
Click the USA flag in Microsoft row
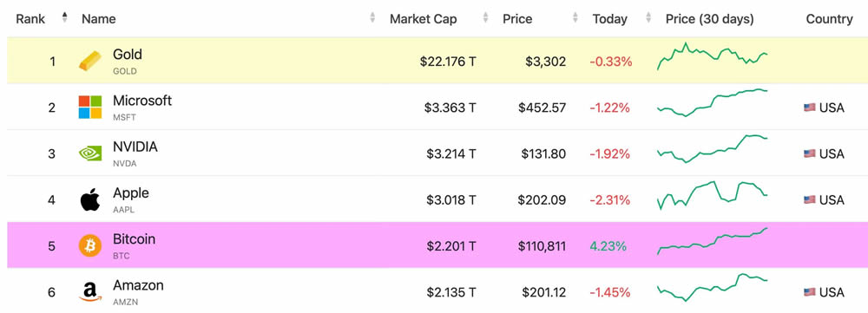coord(809,108)
